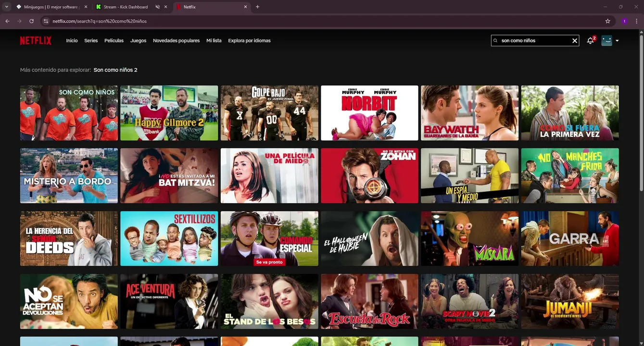Open the Baywatch thumbnail
Viewport: 644px width, 346px height.
(x=470, y=113)
